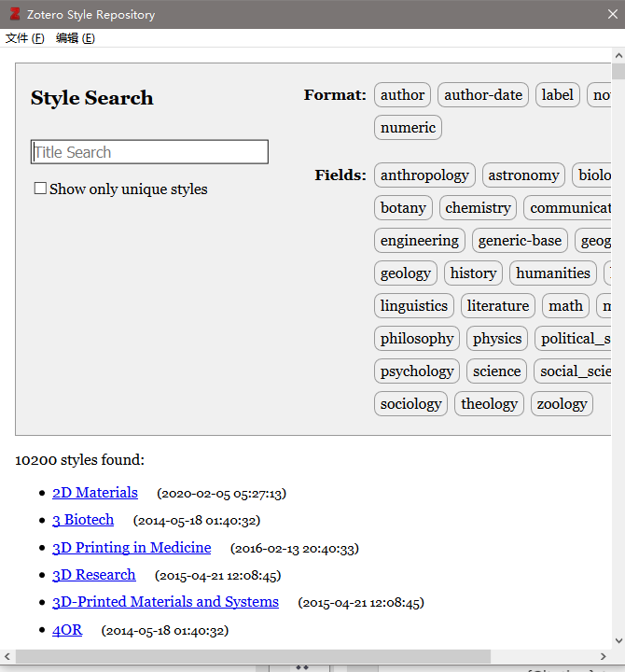The width and height of the screenshot is (625, 672).
Task: Select the psychology field tag
Action: point(417,371)
